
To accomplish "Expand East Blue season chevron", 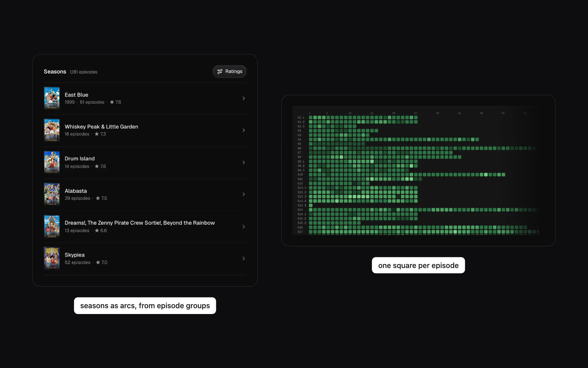I will click(x=244, y=98).
